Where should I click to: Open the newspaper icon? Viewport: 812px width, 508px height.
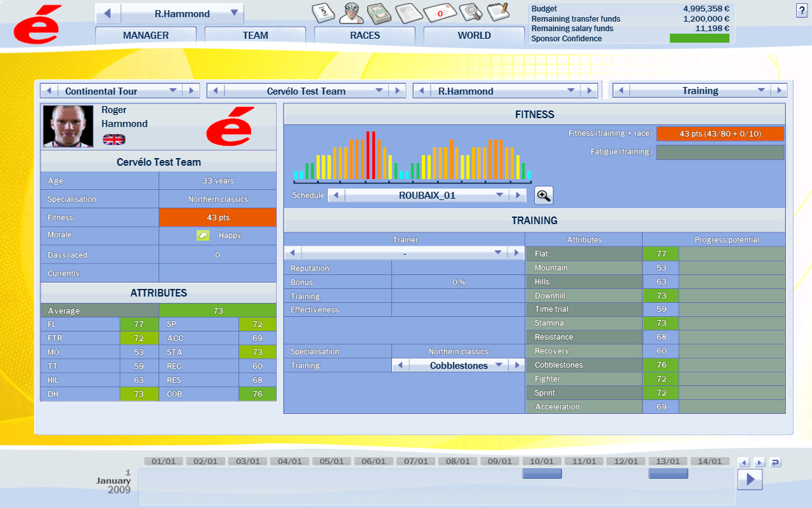(x=408, y=12)
